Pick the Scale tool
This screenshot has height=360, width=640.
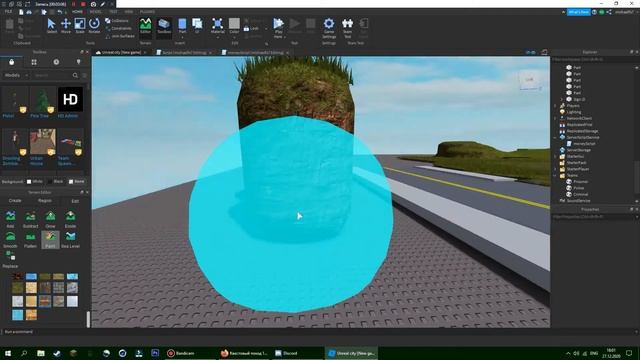coord(80,25)
